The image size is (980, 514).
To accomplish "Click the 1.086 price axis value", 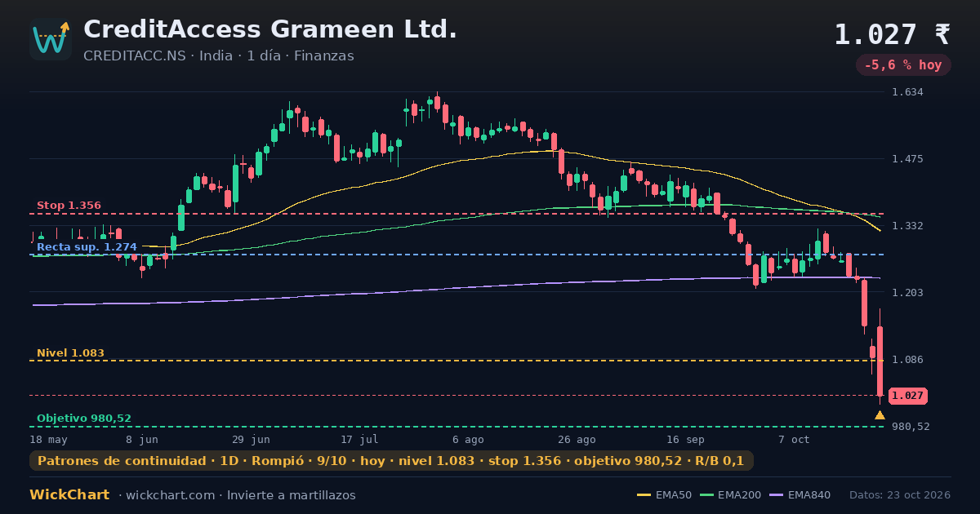I will 907,360.
